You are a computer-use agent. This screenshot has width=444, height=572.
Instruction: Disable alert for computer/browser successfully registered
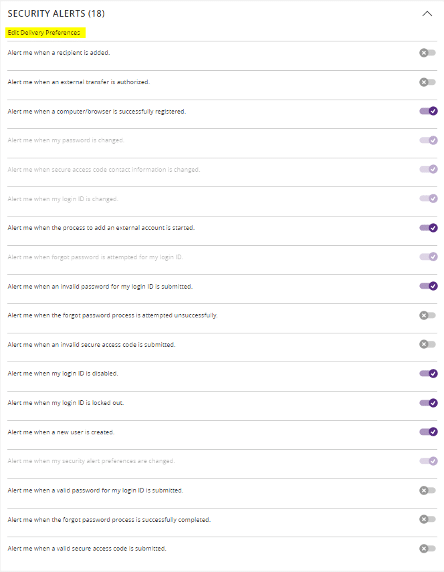[x=428, y=111]
